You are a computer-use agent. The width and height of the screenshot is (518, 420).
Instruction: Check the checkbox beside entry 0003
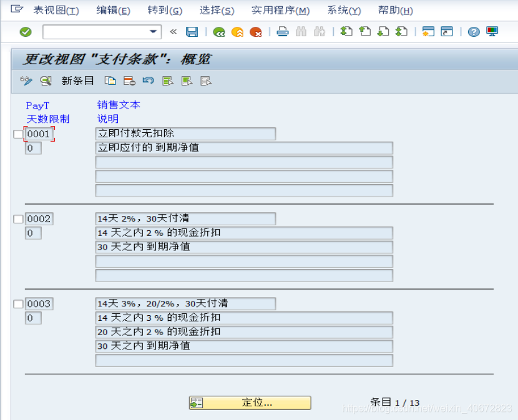(19, 304)
